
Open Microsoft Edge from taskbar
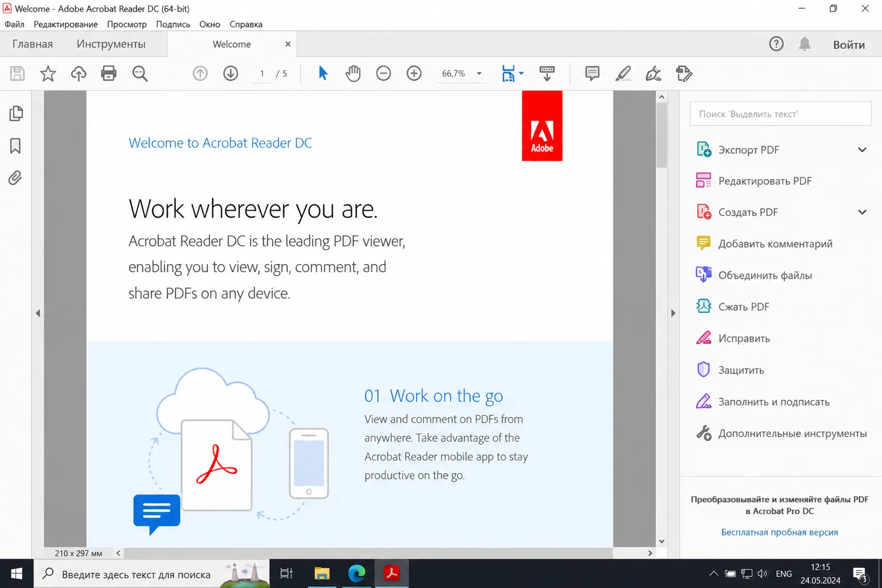click(x=357, y=574)
